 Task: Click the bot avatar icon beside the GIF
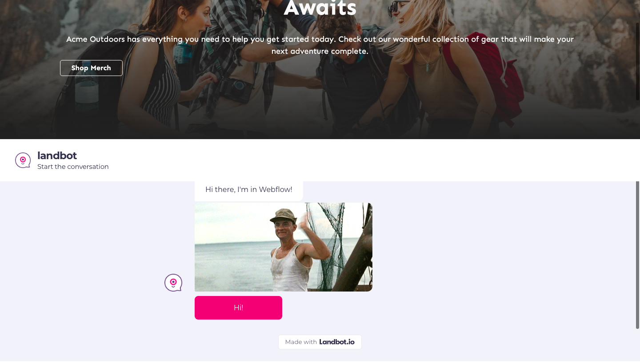[x=173, y=283]
